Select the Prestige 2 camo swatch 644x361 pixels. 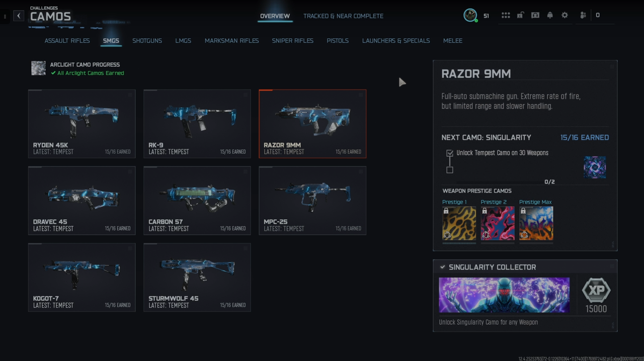pos(498,223)
